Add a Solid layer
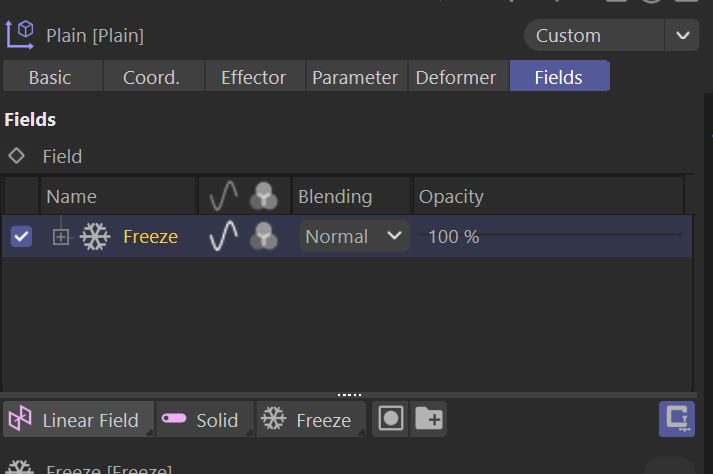Viewport: 713px width, 474px height. click(203, 420)
